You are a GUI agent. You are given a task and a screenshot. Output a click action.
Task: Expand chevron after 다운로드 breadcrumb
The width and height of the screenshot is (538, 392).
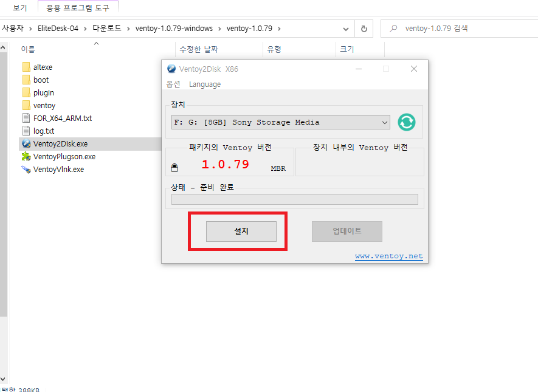coord(128,29)
